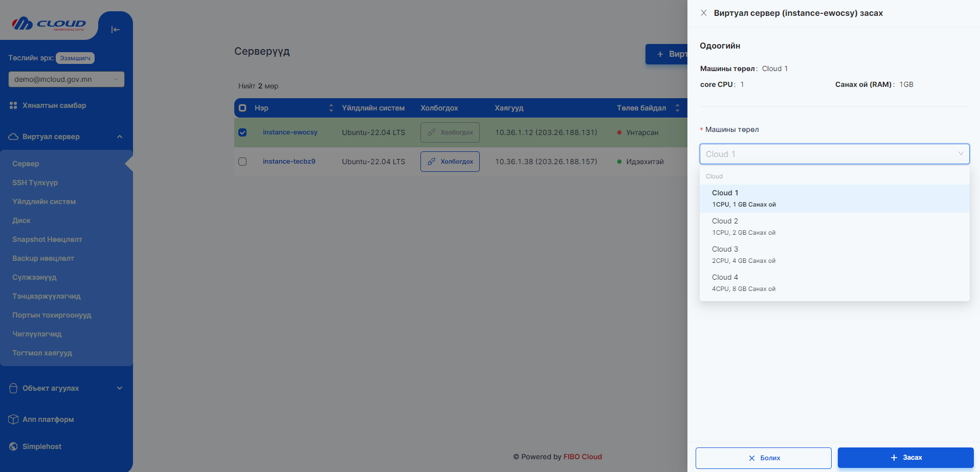
Task: Close the edit virtual server panel
Action: coord(704,13)
